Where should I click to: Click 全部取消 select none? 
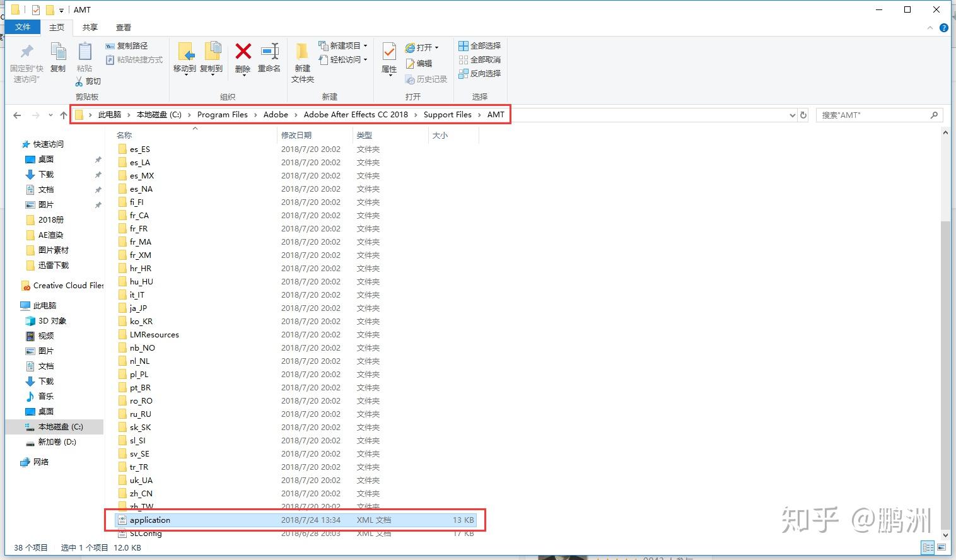(x=479, y=60)
